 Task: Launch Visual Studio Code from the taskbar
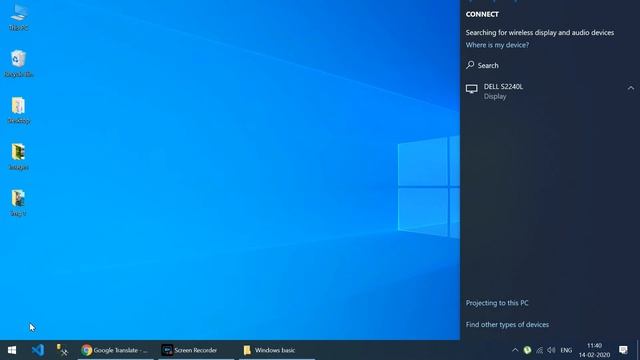38,350
